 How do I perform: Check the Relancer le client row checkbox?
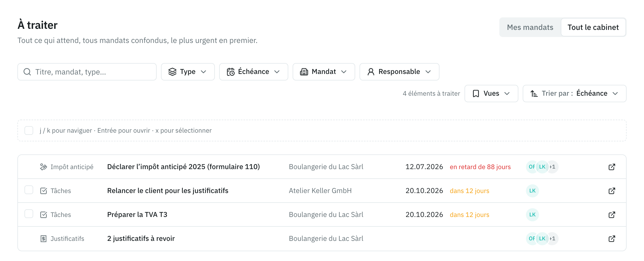click(x=29, y=190)
